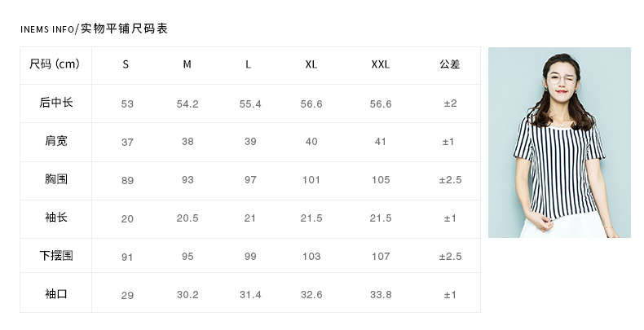The width and height of the screenshot is (644, 330).
Task: Select the S size column header
Action: point(126,64)
